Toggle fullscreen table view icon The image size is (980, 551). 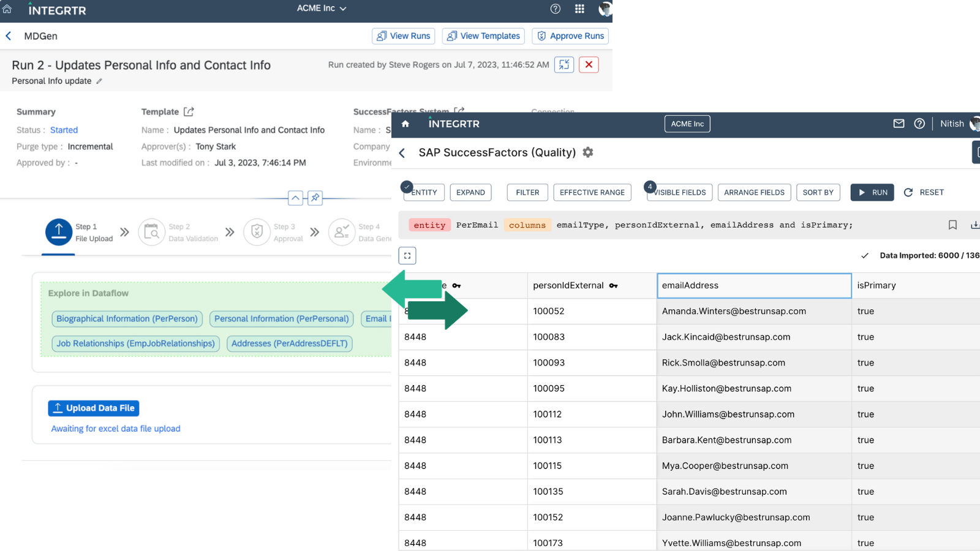(407, 255)
